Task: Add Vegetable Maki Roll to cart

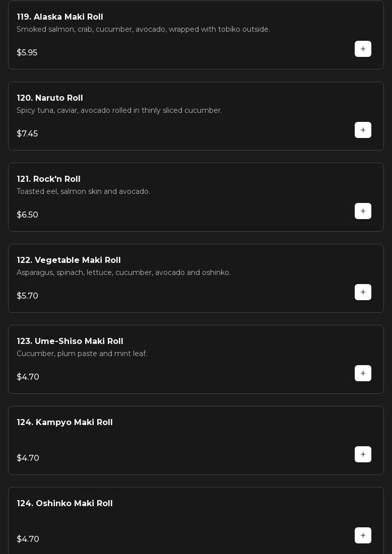Action: [363, 292]
